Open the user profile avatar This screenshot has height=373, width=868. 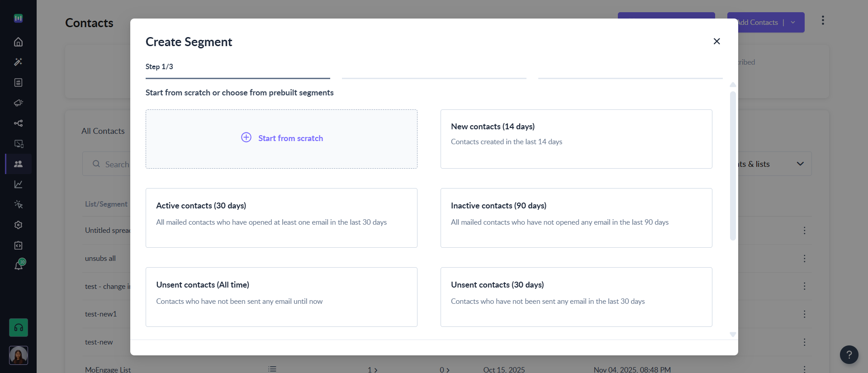click(19, 355)
